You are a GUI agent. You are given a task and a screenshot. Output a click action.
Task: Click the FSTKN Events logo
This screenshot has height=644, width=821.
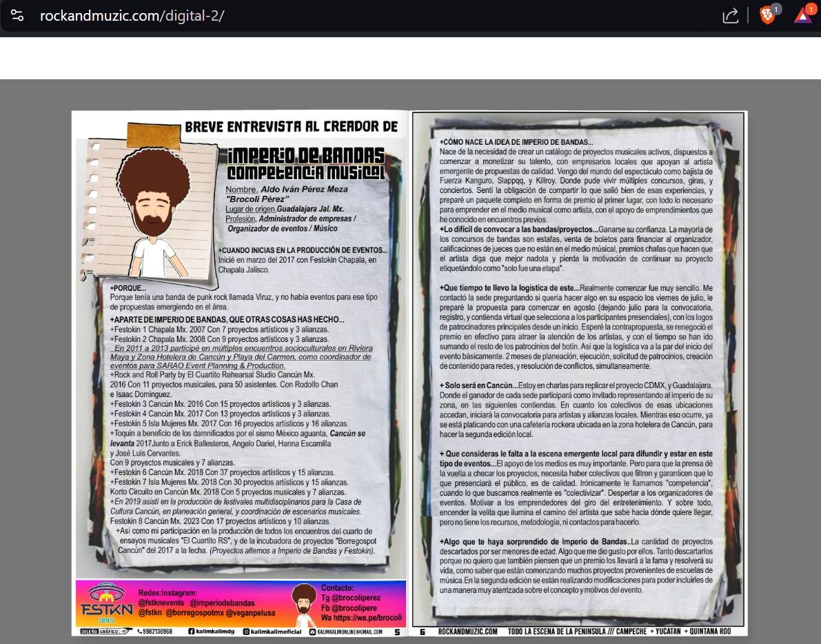click(106, 604)
